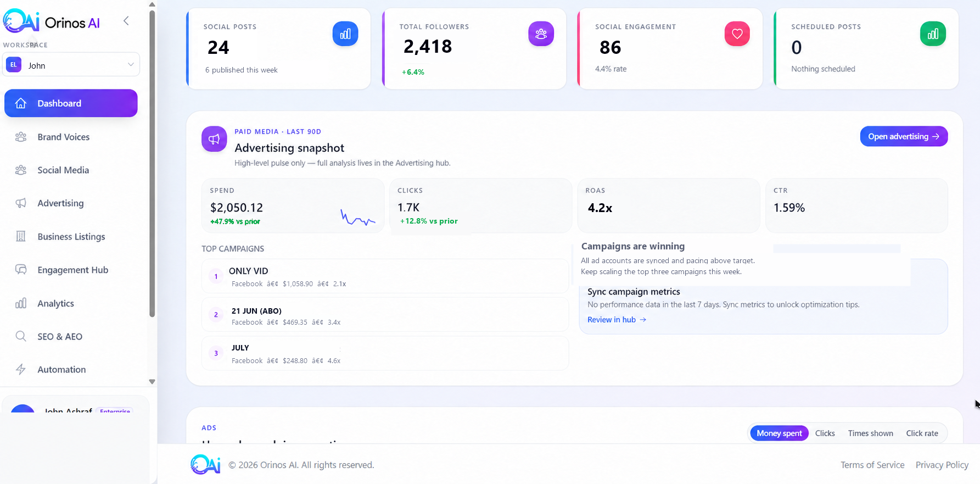Click the Orinos AI logo in sidebar
Image resolution: width=980 pixels, height=484 pixels.
tap(52, 21)
